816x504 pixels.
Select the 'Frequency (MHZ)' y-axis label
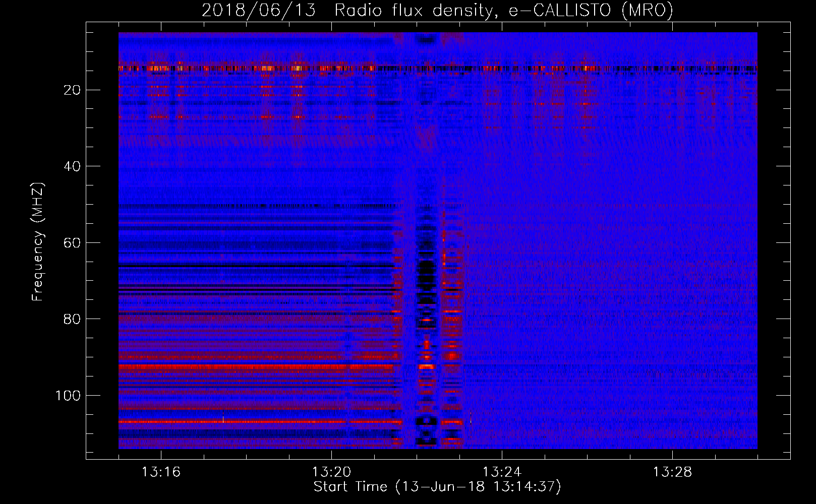click(x=38, y=241)
